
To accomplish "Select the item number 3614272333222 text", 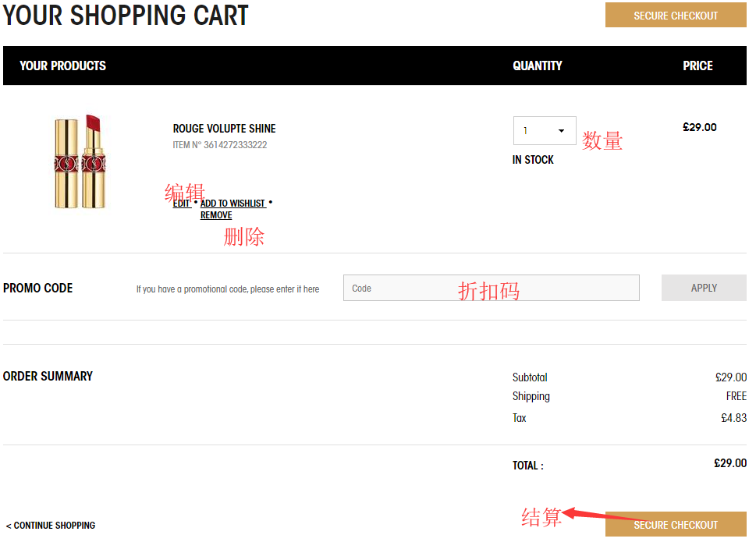I will (236, 145).
